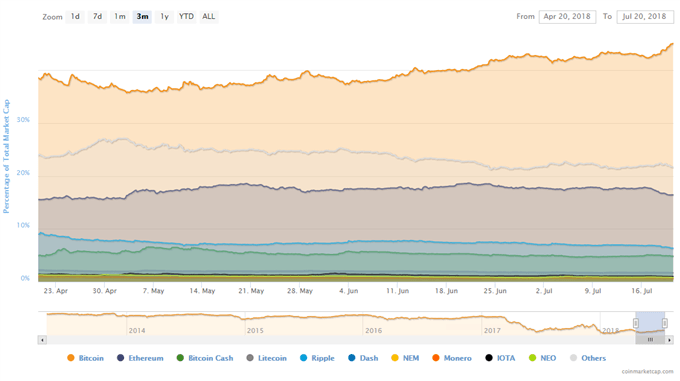The image size is (680, 381).
Task: Click the Monero orange legend dot
Action: [x=436, y=358]
